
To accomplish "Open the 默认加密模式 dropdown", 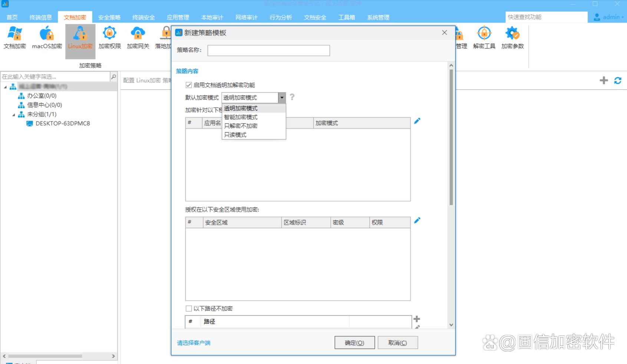I will (x=282, y=97).
